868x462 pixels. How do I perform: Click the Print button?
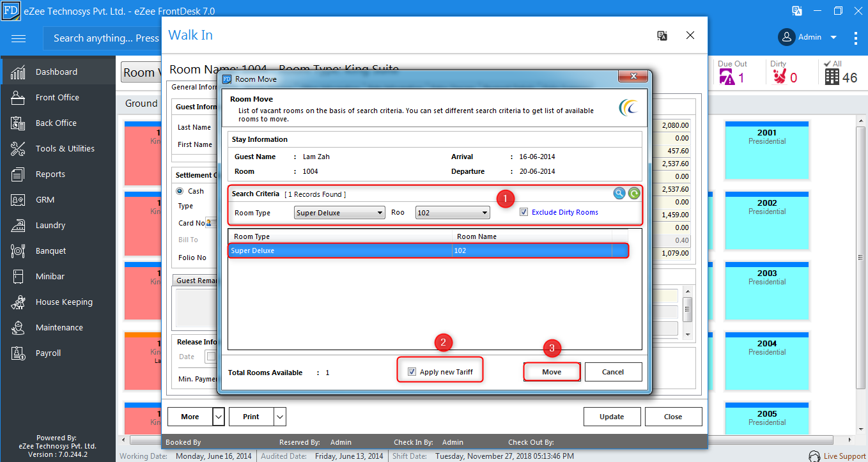251,417
